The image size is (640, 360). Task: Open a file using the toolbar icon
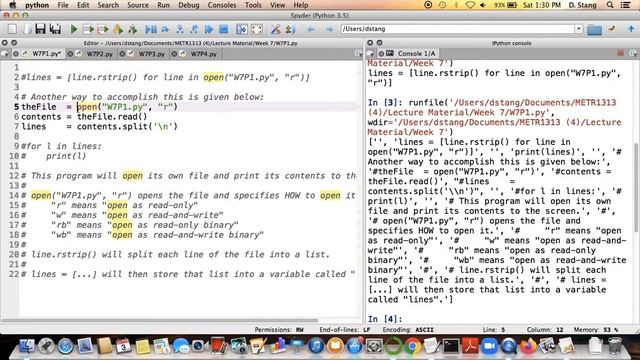coord(27,29)
